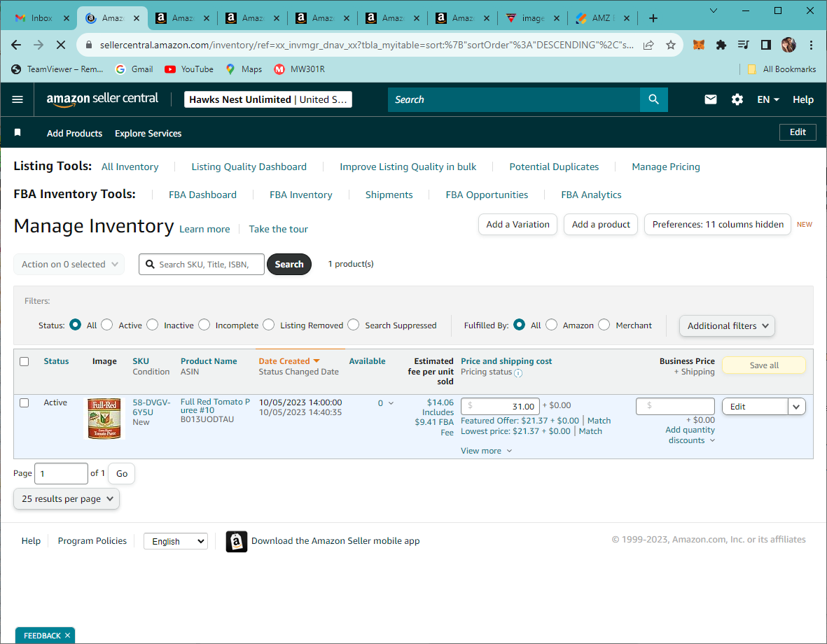
Task: Share this page icon in address bar
Action: point(648,45)
